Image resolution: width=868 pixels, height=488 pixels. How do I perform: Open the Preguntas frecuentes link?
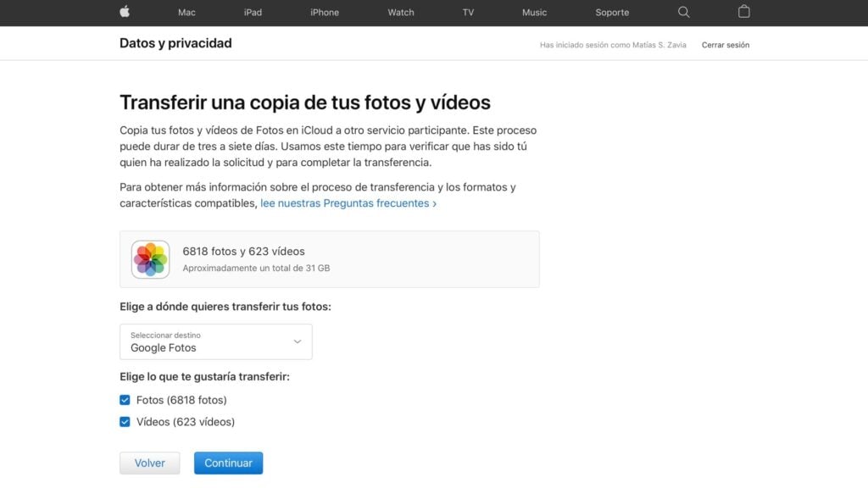click(348, 203)
